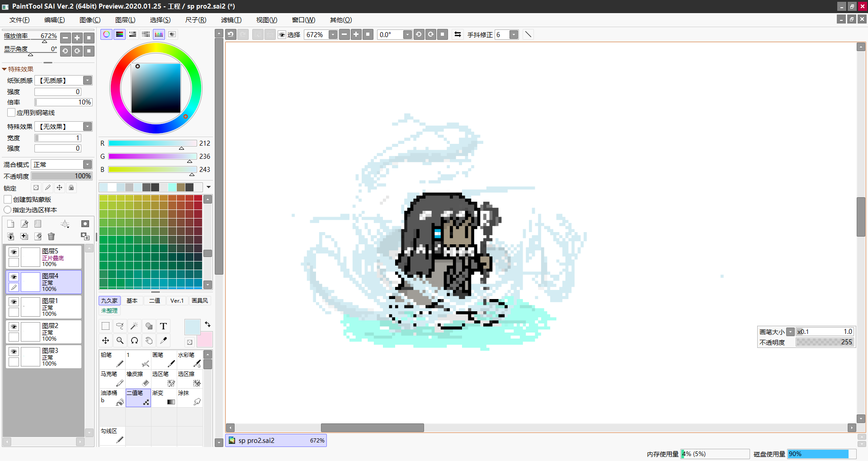This screenshot has height=461, width=868.
Task: Hide 图层5 with its eye icon
Action: pyautogui.click(x=14, y=252)
